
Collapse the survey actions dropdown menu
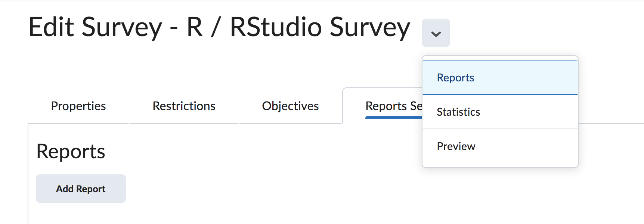click(436, 33)
